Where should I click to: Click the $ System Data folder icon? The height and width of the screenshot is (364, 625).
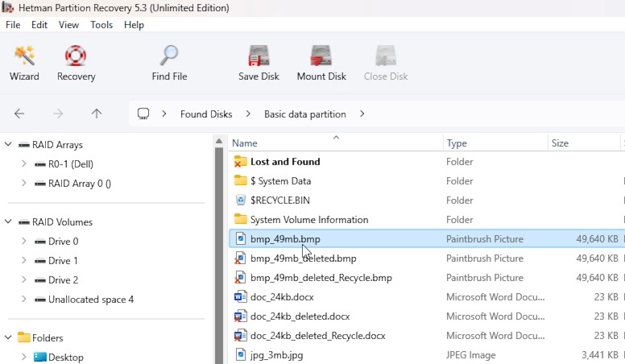pyautogui.click(x=240, y=180)
